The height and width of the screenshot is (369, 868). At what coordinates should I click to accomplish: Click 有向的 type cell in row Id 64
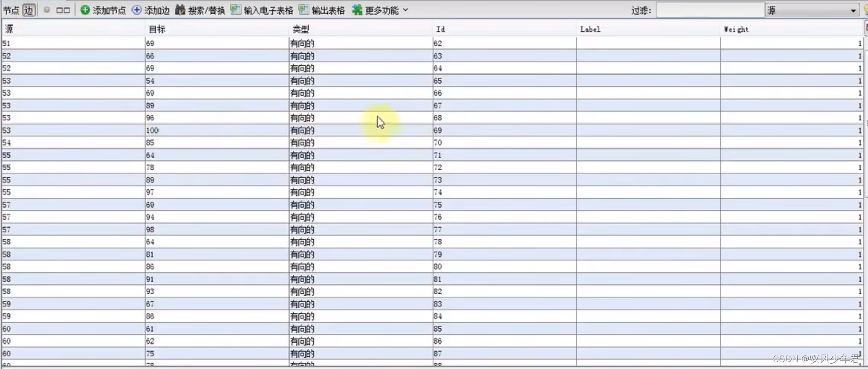click(x=360, y=68)
